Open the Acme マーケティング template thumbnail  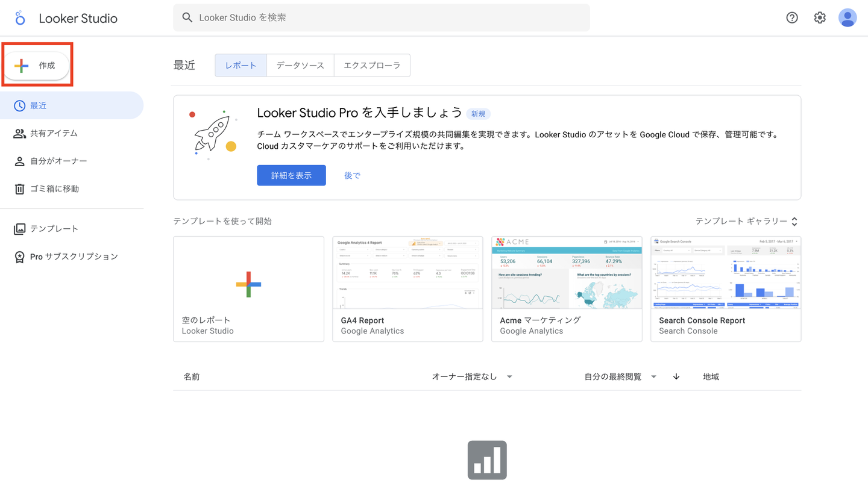(567, 273)
